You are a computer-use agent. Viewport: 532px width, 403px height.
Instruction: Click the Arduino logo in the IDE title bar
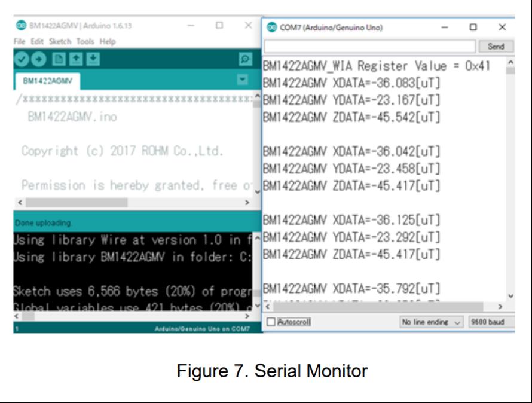[x=21, y=26]
